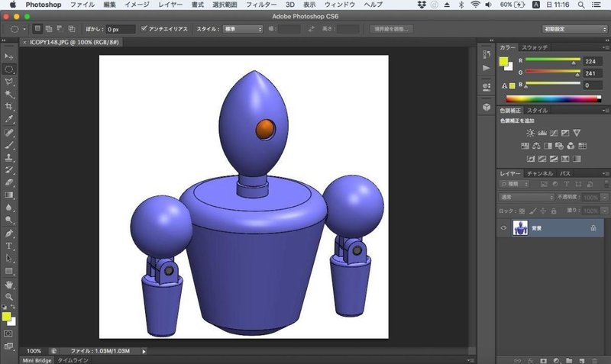This screenshot has height=364, width=611.
Task: Select the Dodge tool
Action: coord(9,220)
